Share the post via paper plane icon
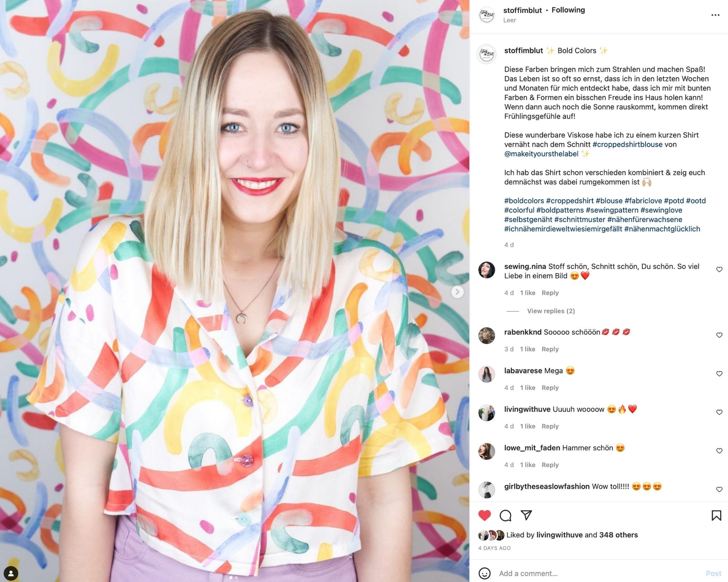728x582 pixels. 526,515
